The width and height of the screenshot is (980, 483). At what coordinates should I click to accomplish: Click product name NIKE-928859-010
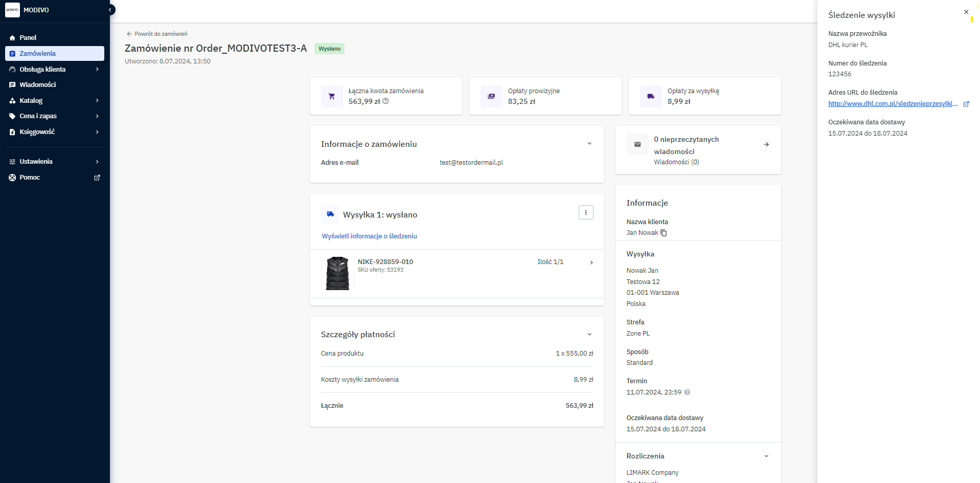pos(385,262)
